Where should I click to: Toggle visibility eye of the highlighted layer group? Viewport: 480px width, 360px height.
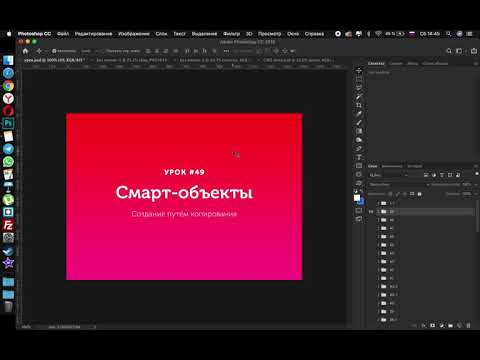(x=371, y=212)
